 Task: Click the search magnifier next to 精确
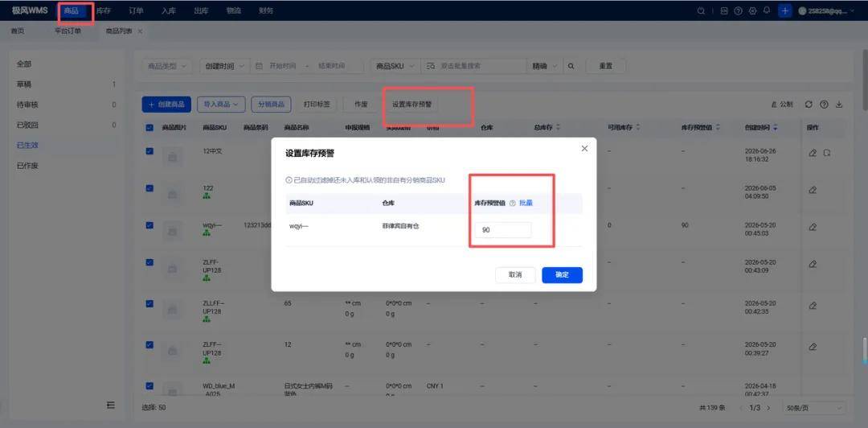tap(571, 66)
